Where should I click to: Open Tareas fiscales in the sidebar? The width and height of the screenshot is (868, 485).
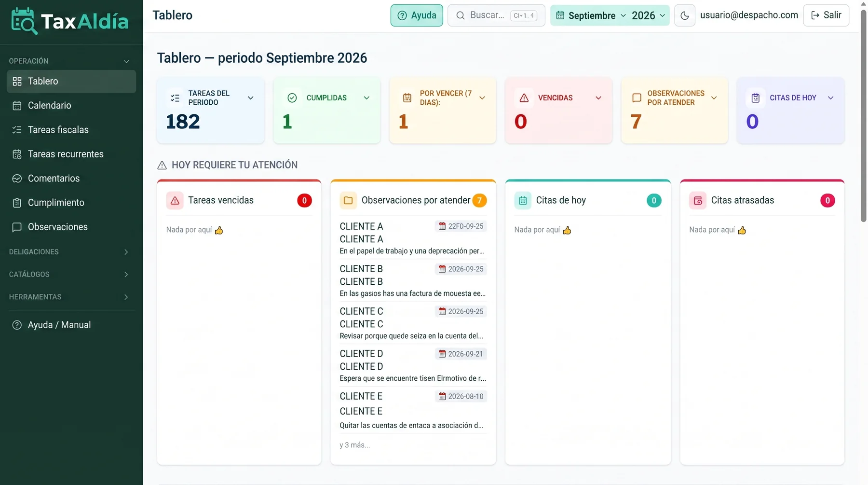coord(71,130)
